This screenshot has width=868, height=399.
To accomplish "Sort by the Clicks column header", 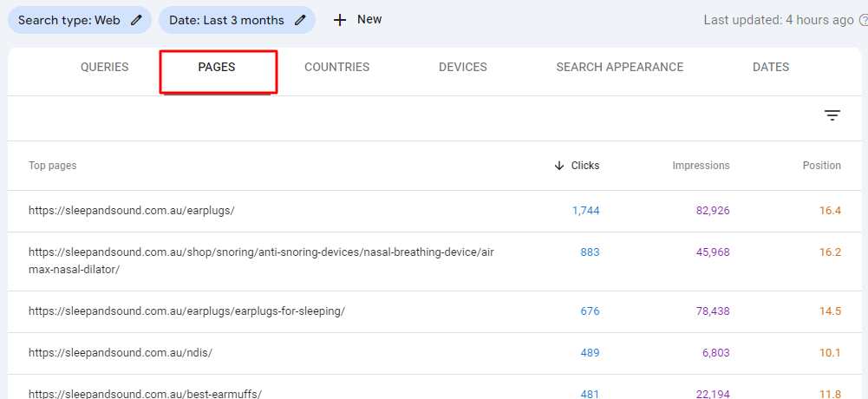I will tap(585, 166).
